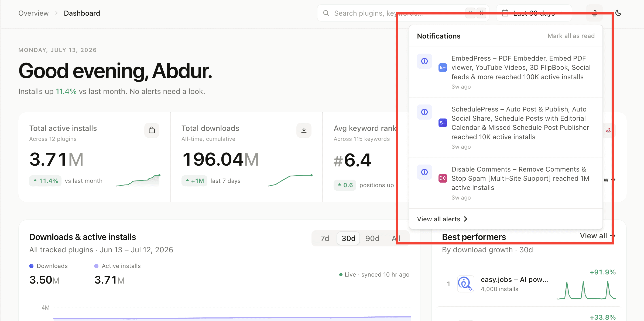Screen dimensions: 644x321
Task: Click the search magnifier icon
Action: pyautogui.click(x=326, y=13)
